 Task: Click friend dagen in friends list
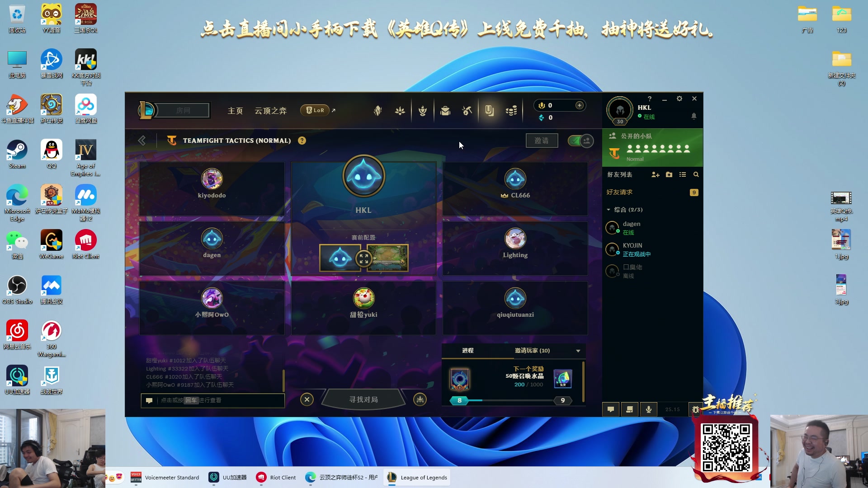(652, 228)
